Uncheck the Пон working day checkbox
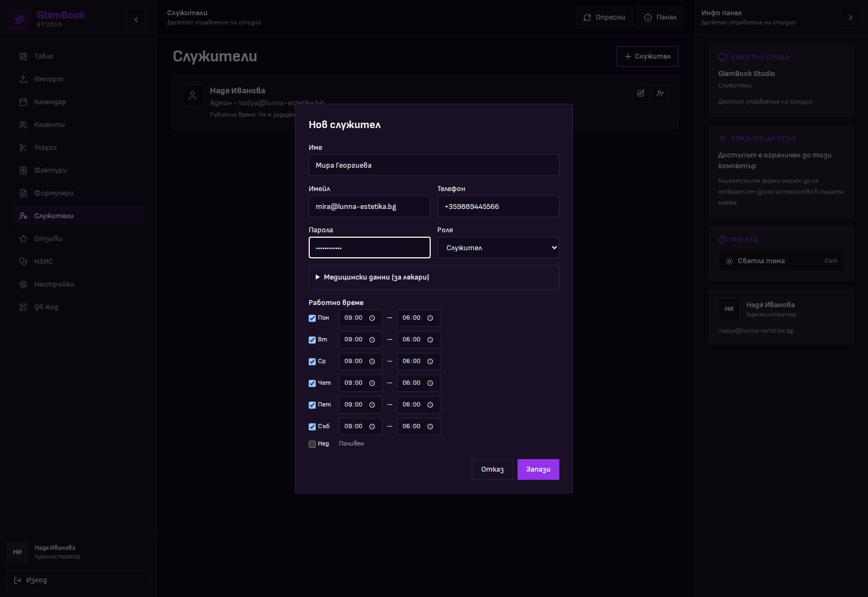This screenshot has height=597, width=868. pyautogui.click(x=312, y=319)
